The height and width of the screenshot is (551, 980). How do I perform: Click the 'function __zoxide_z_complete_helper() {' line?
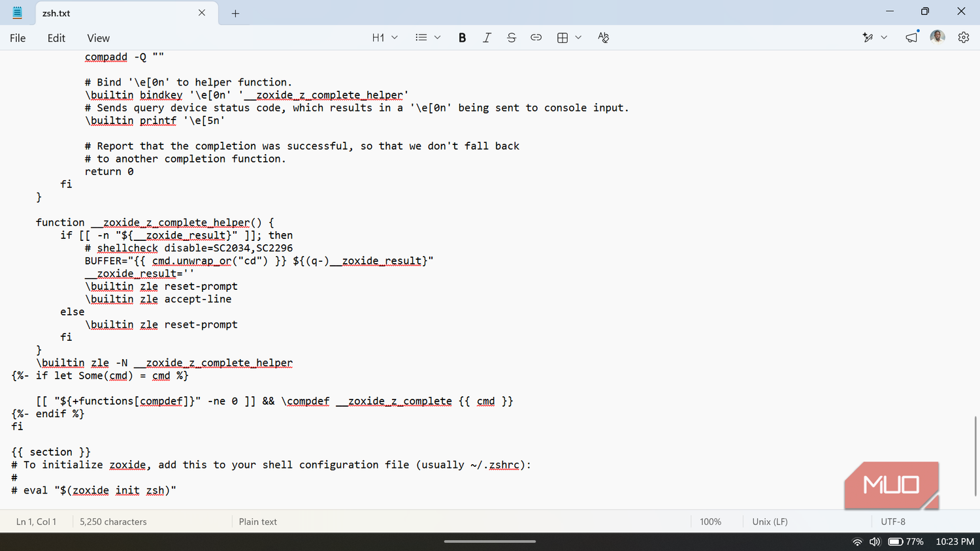[x=155, y=223]
